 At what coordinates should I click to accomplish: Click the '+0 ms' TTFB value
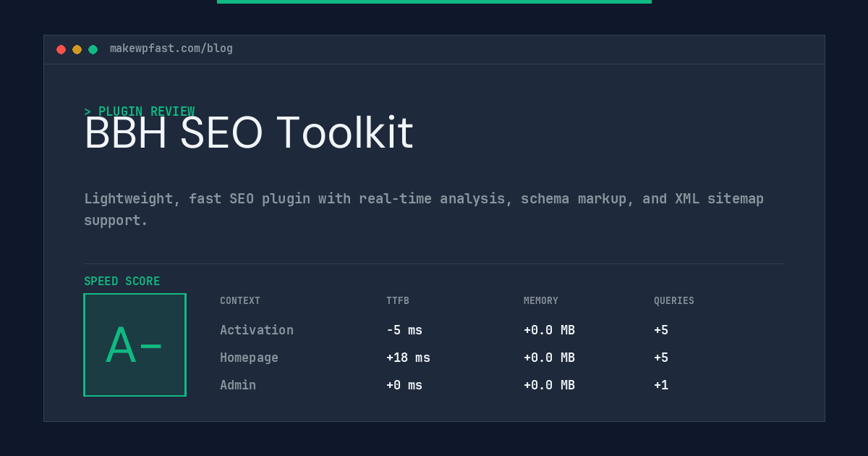pyautogui.click(x=404, y=385)
